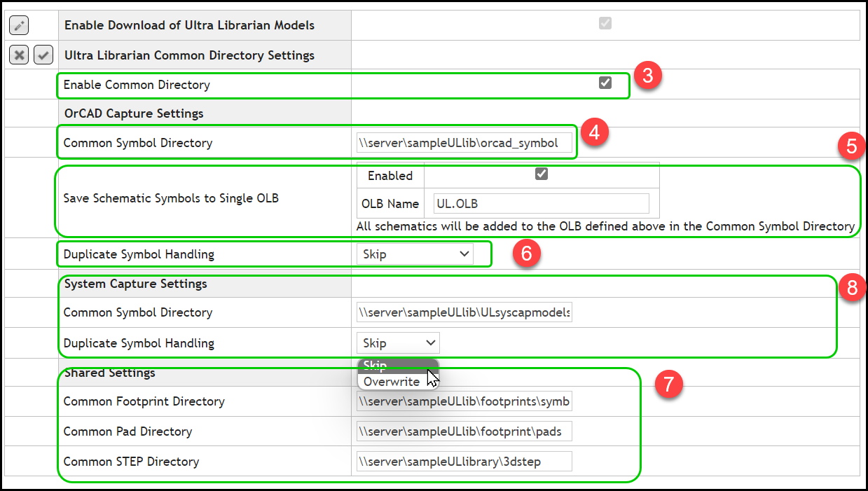The width and height of the screenshot is (868, 491).
Task: Click the checkmark confirm icon
Action: pyautogui.click(x=43, y=55)
